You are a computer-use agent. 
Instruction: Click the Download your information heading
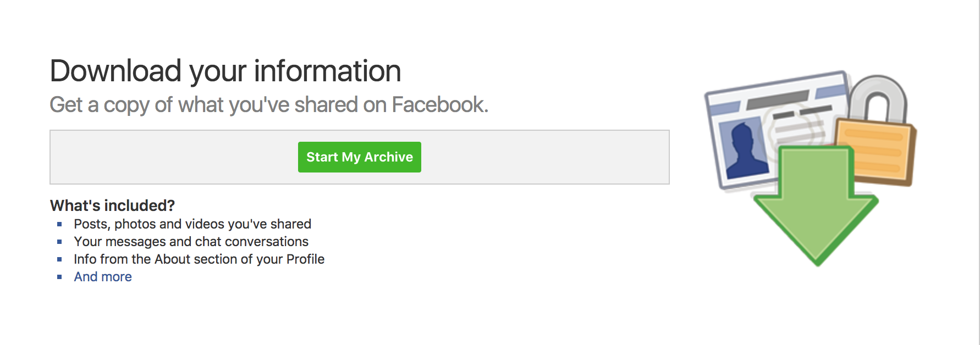click(225, 71)
